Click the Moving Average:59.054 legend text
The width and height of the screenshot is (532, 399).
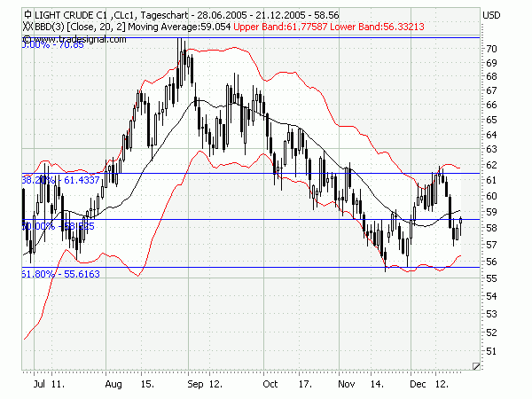pyautogui.click(x=179, y=27)
